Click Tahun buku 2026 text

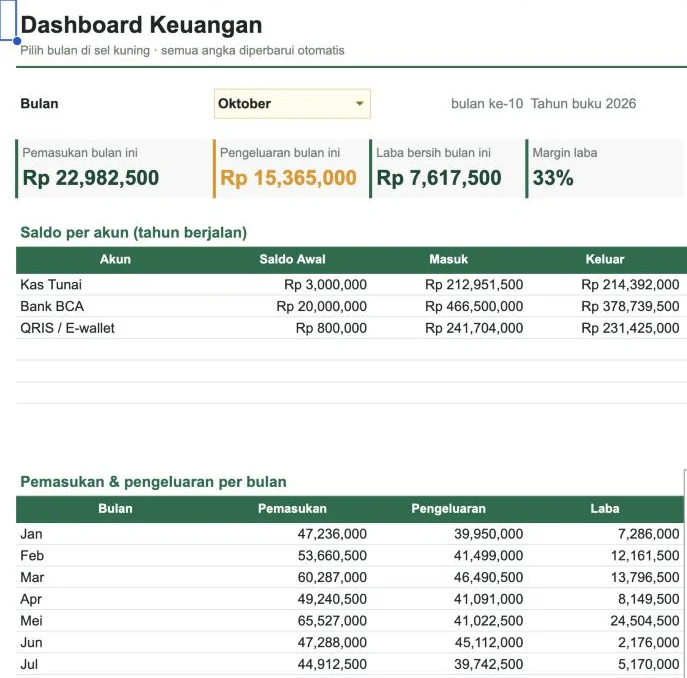coord(583,104)
